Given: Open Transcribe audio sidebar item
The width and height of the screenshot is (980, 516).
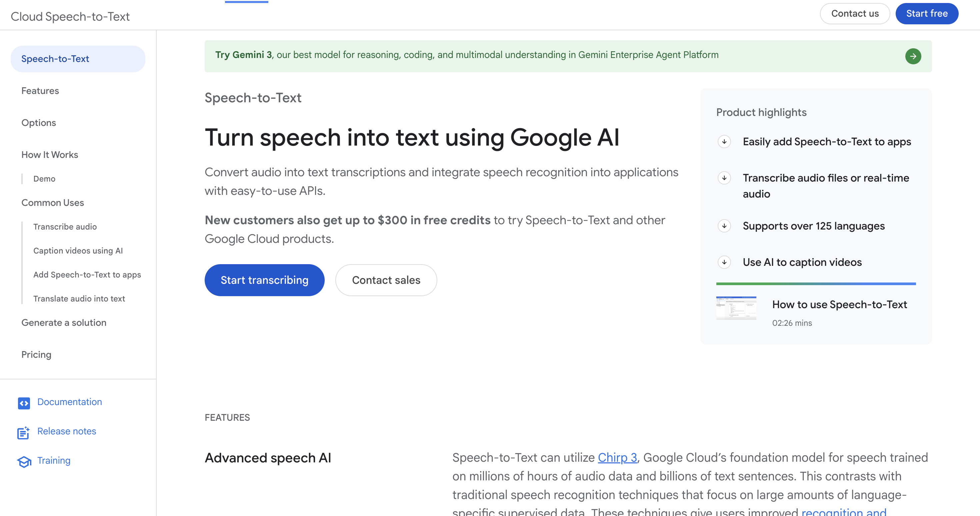Looking at the screenshot, I should 65,227.
